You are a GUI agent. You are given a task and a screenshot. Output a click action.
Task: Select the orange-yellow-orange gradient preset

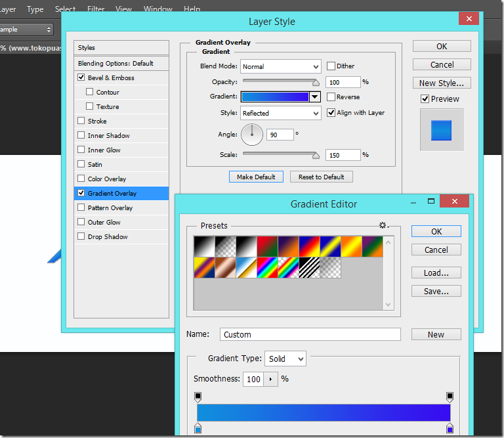351,246
